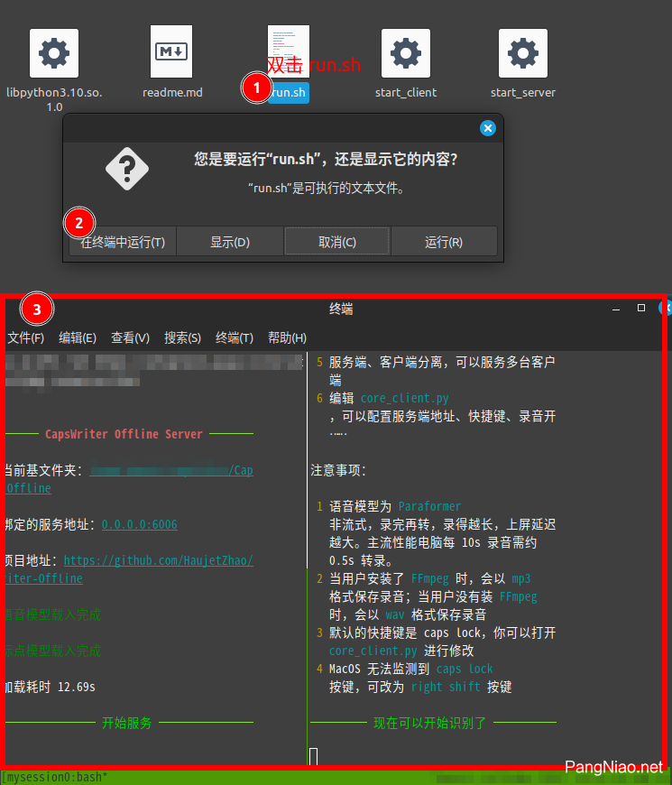This screenshot has width=672, height=785.
Task: Open the github.com/HaujetZhao project link
Action: point(159,560)
